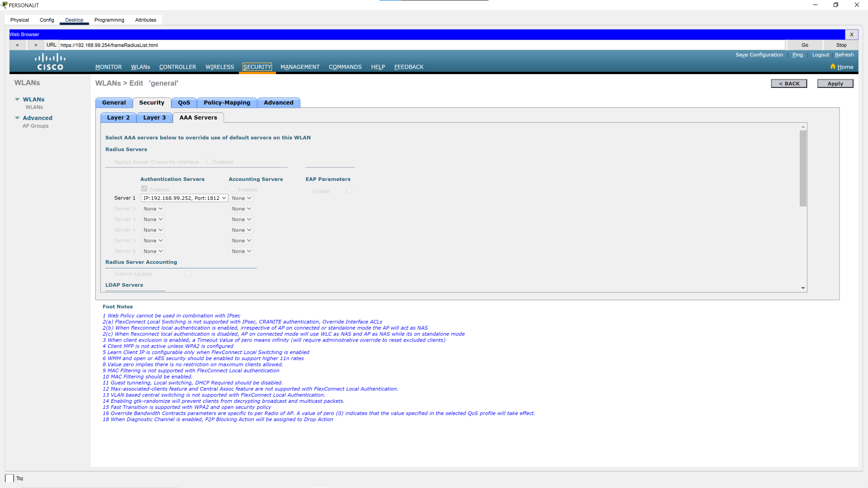Click the Cisco logo
868x488 pixels.
click(x=50, y=62)
